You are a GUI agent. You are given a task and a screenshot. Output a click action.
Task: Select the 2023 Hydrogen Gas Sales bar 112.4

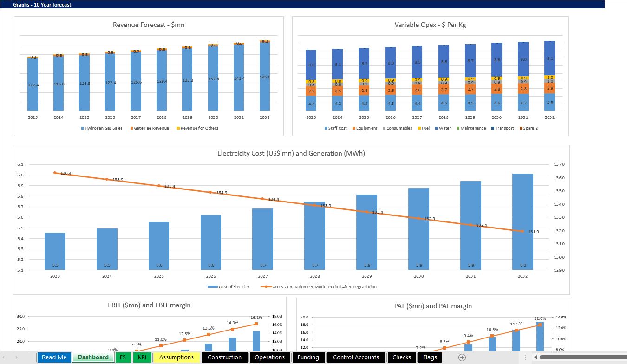click(x=33, y=85)
